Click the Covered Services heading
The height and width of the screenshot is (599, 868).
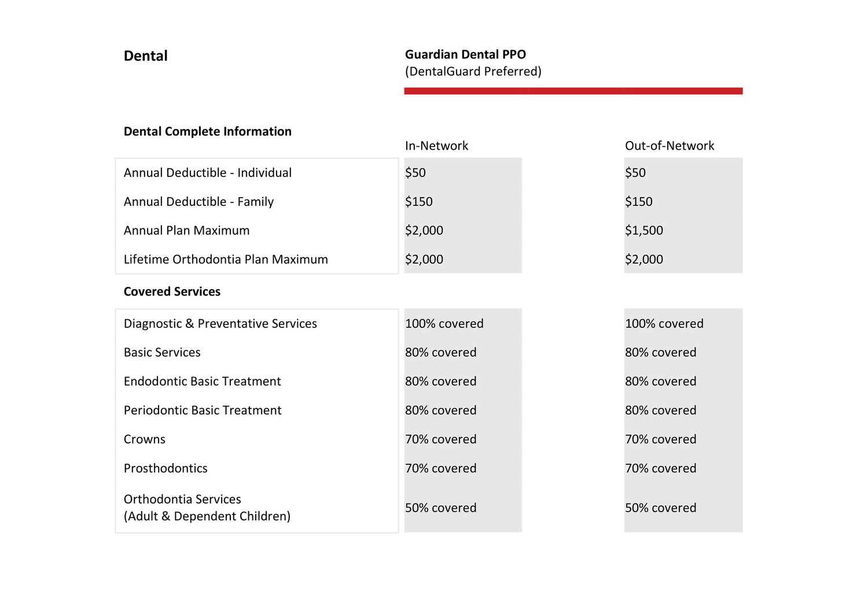pyautogui.click(x=172, y=291)
